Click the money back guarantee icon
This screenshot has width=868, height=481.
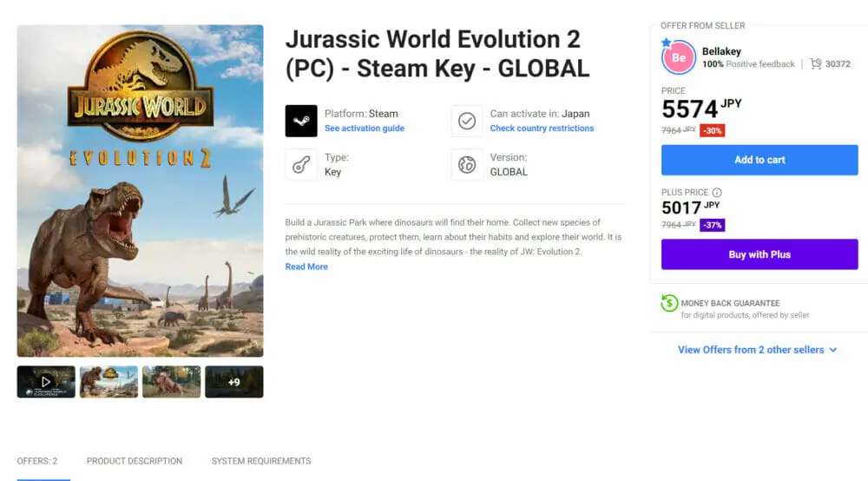pyautogui.click(x=669, y=303)
